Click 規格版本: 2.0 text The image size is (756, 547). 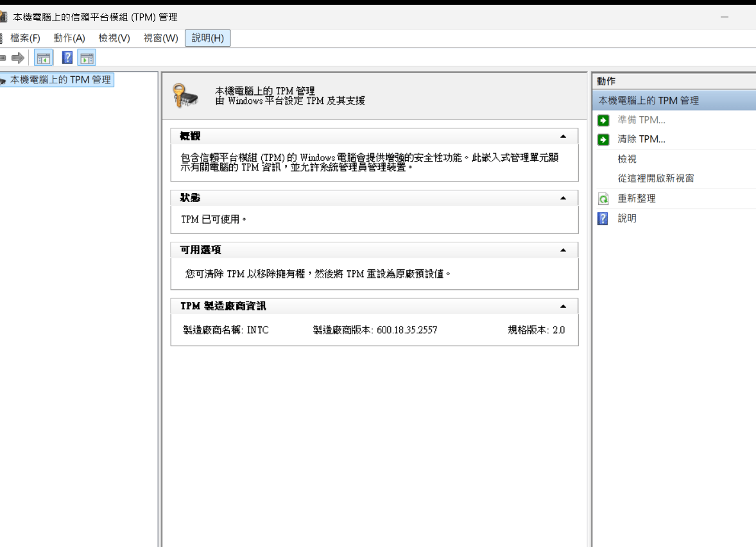[x=536, y=330]
